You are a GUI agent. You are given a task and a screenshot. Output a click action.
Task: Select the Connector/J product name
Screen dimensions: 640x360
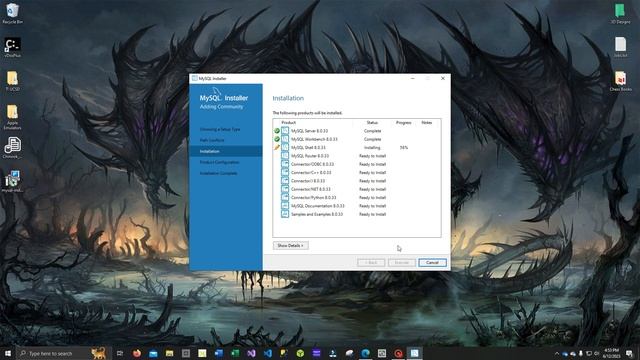(308, 181)
